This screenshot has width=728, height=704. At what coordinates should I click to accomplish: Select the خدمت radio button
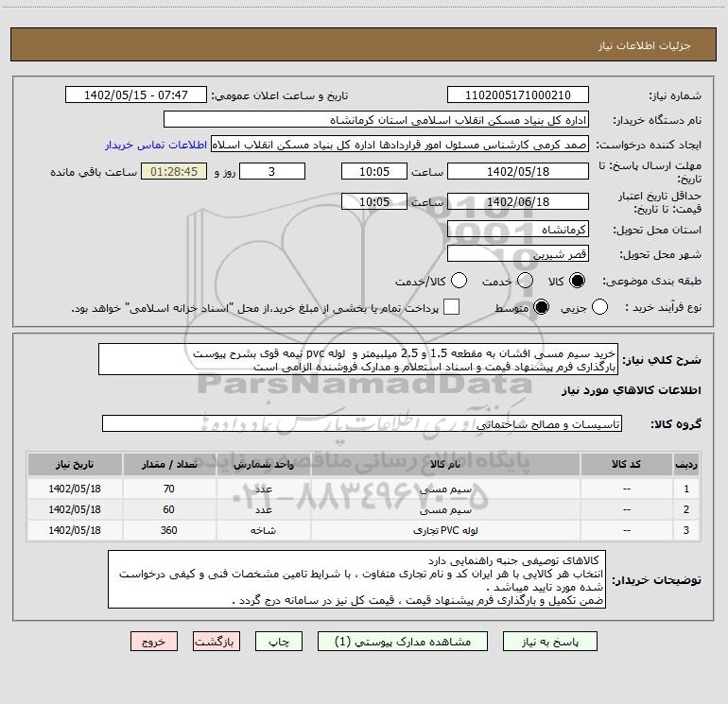click(525, 281)
